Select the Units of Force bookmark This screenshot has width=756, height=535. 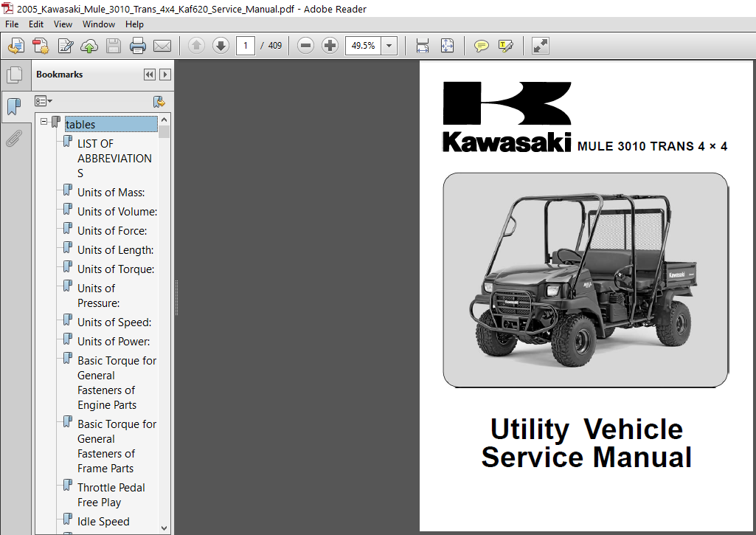coord(112,230)
